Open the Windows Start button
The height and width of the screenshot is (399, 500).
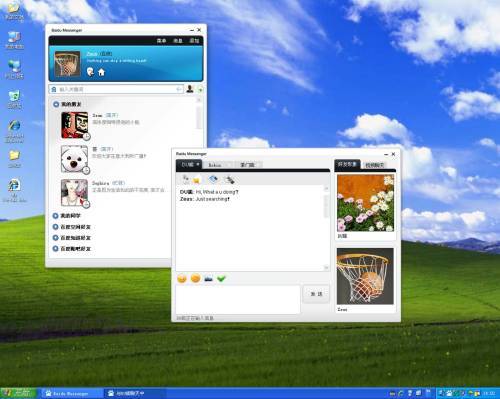click(18, 393)
